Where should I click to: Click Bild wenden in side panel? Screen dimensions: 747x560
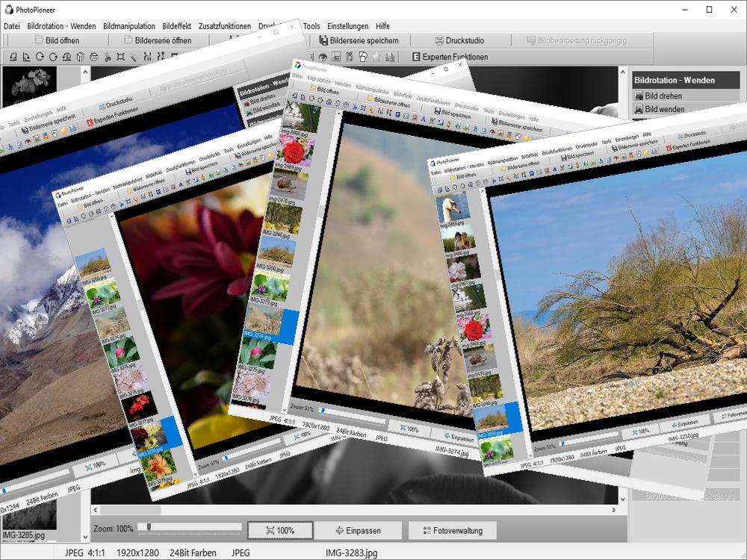[664, 109]
